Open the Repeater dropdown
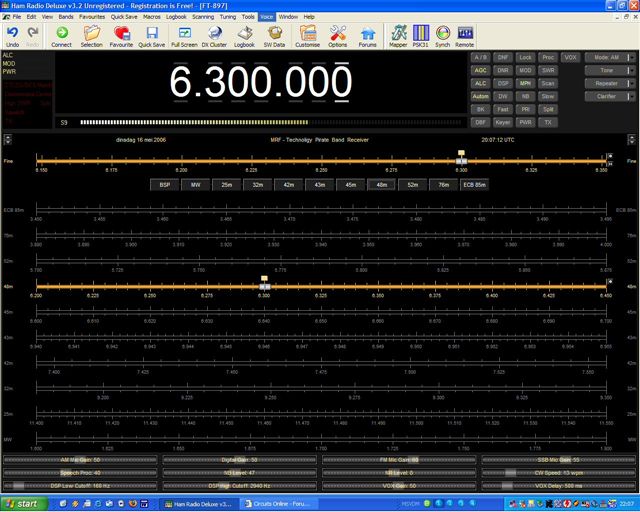 point(606,84)
